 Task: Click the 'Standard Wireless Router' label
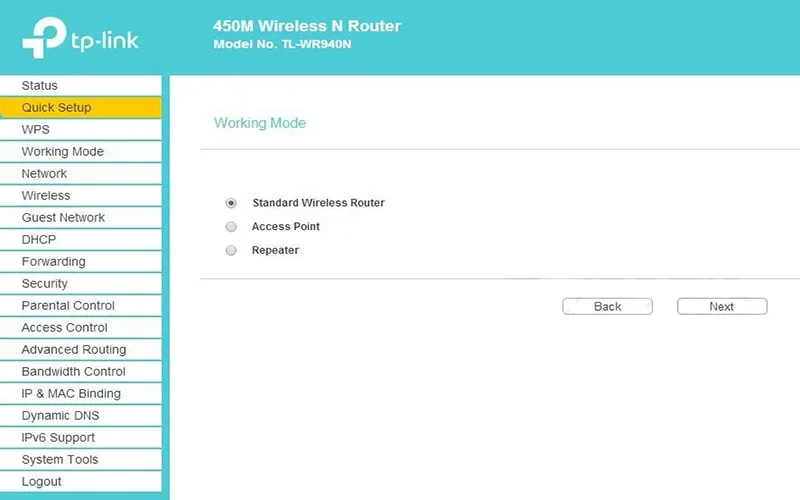click(x=318, y=203)
